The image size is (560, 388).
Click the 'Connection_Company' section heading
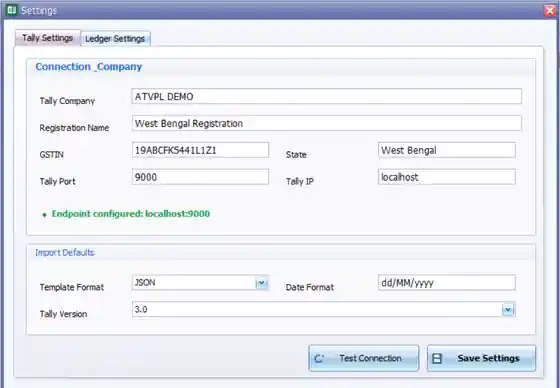pyautogui.click(x=89, y=67)
